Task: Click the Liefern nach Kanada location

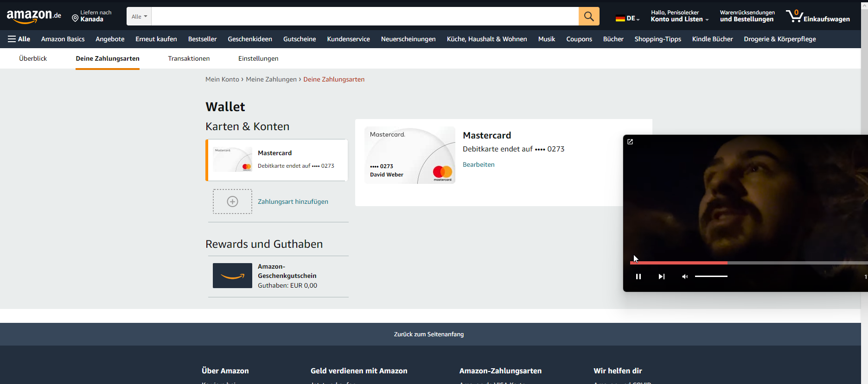Action: pyautogui.click(x=92, y=16)
